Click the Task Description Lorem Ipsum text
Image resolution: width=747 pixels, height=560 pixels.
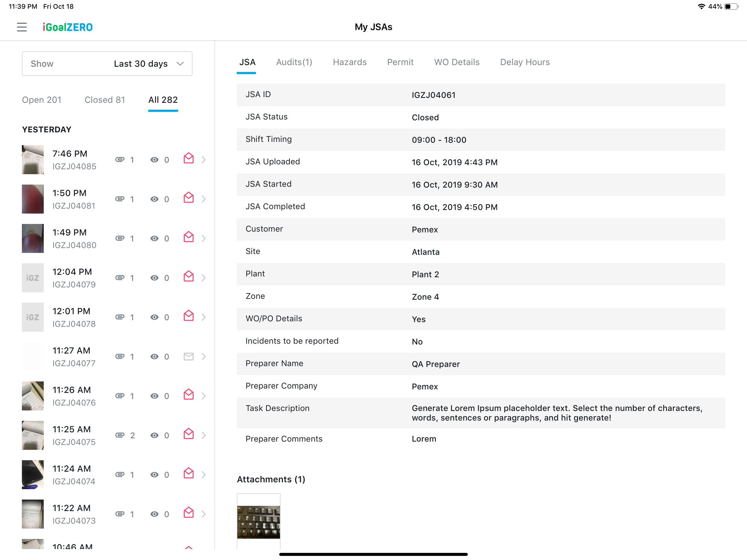coord(557,413)
